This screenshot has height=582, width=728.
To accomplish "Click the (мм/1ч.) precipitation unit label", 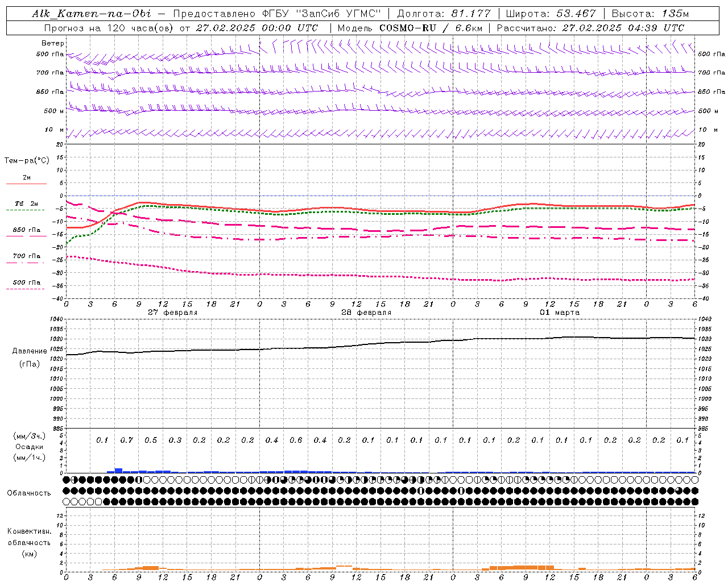I will pos(30,458).
